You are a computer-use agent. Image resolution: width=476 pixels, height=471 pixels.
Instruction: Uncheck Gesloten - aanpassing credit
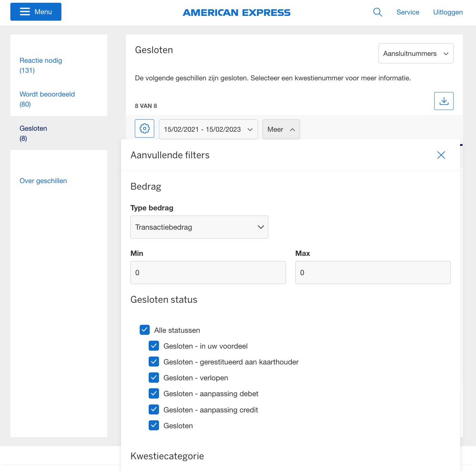[154, 409]
